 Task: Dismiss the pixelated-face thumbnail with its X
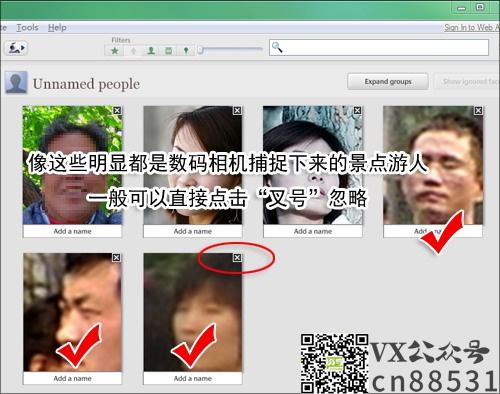point(117,110)
